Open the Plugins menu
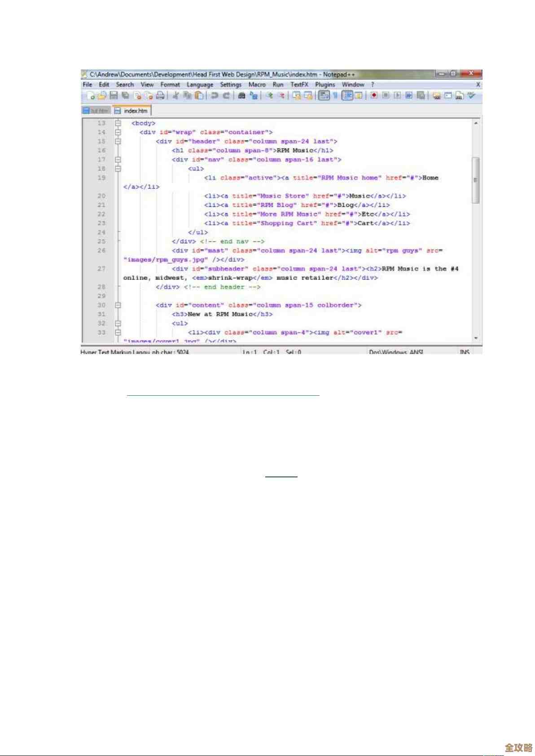The width and height of the screenshot is (535, 756). pyautogui.click(x=325, y=85)
